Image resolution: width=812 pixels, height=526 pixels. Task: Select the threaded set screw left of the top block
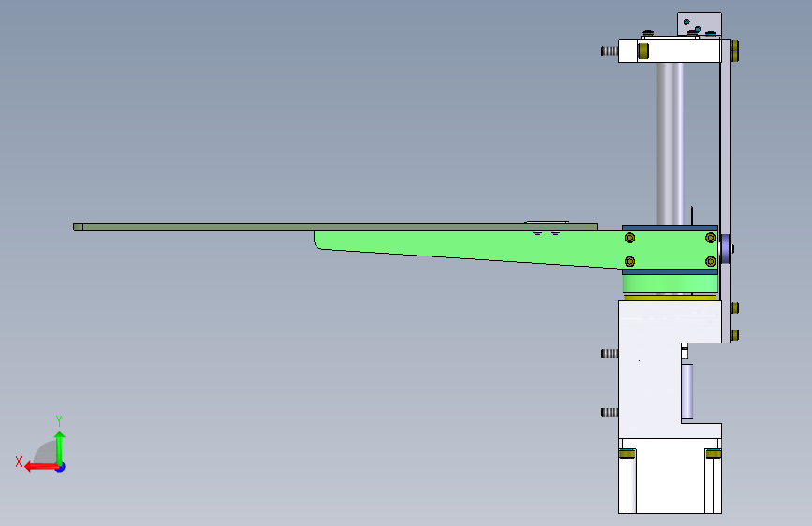point(610,51)
